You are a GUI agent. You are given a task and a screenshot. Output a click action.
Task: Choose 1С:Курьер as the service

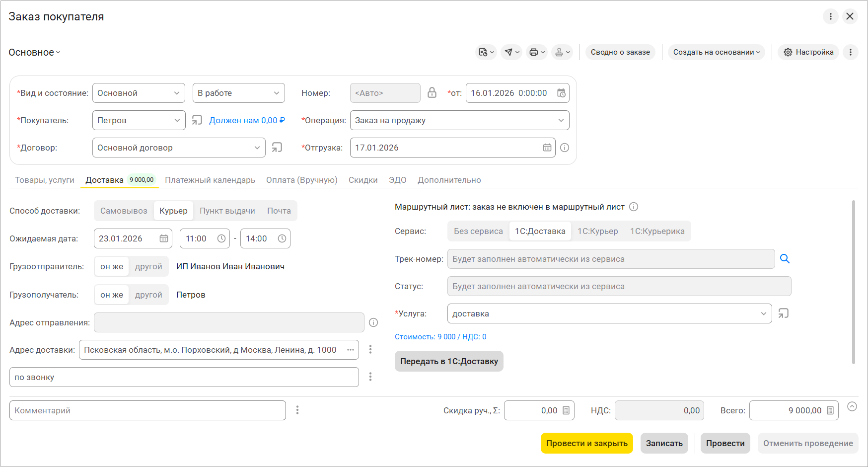click(597, 231)
